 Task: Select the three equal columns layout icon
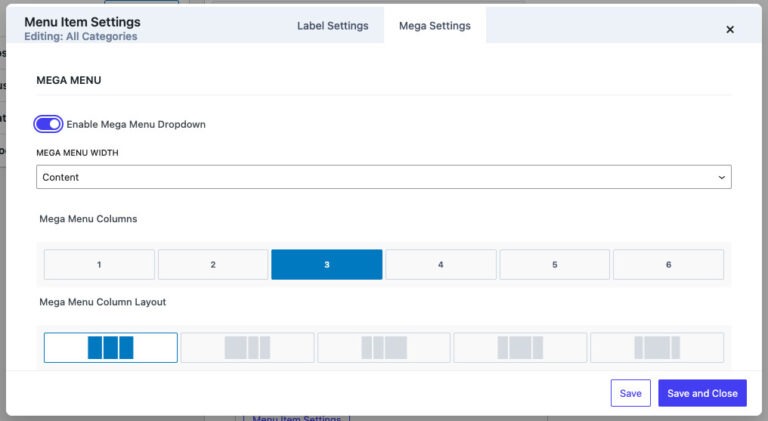coord(110,347)
